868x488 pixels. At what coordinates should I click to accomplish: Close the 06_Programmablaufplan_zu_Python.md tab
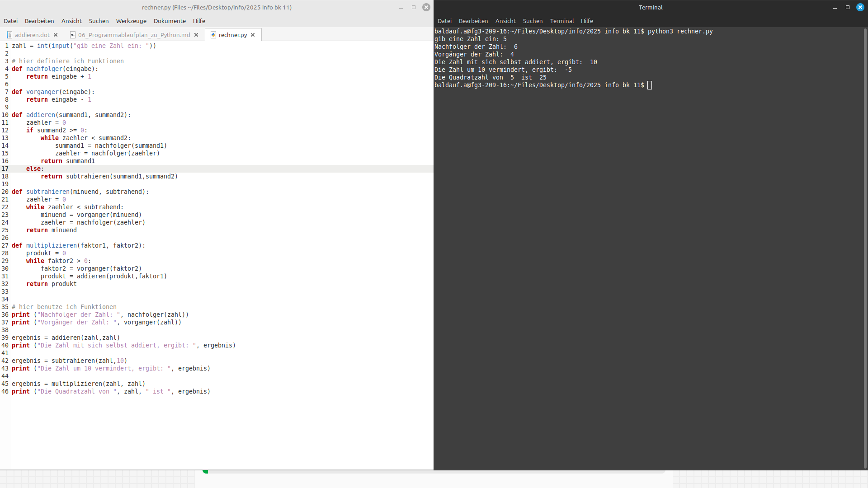pos(196,35)
